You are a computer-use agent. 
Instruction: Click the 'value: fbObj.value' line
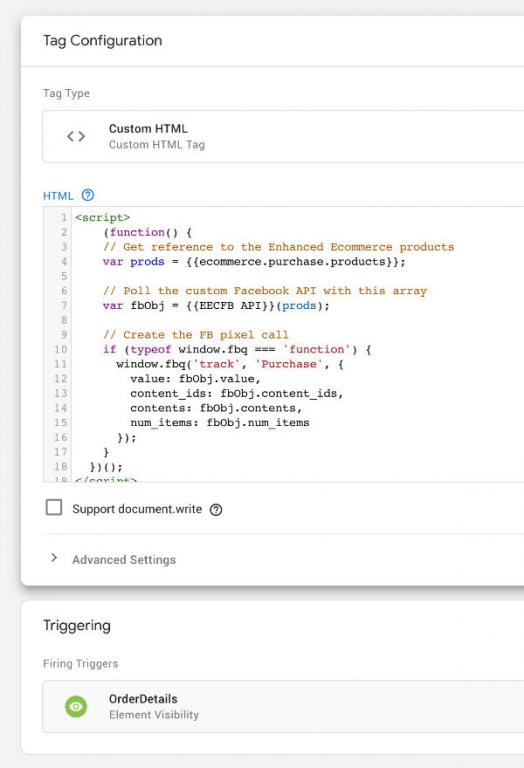(195, 379)
